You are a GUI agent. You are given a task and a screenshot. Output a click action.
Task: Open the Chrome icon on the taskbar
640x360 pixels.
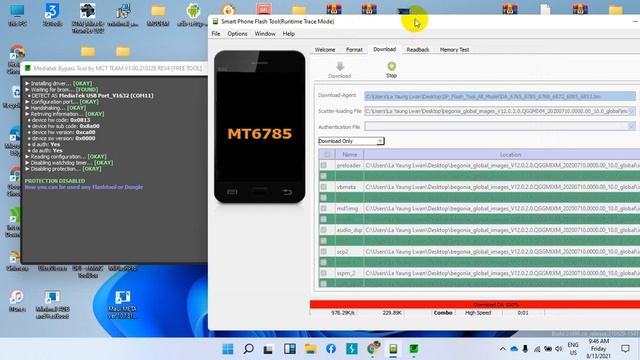pyautogui.click(x=373, y=348)
